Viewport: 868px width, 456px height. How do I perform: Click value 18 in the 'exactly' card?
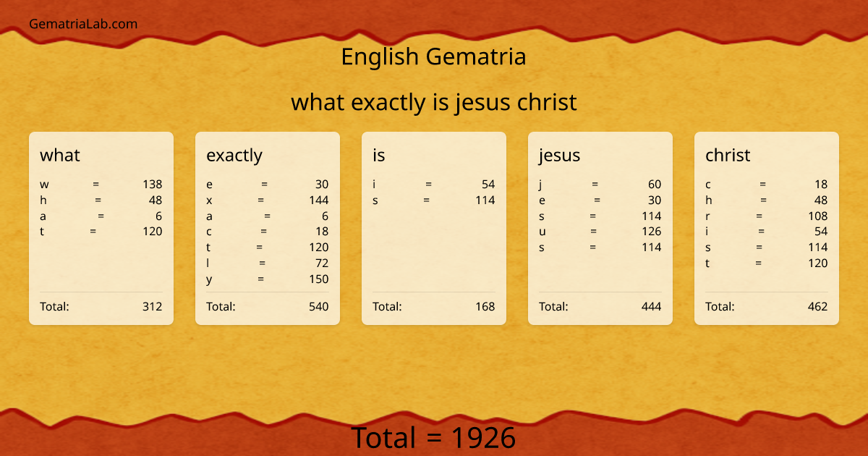pyautogui.click(x=322, y=232)
